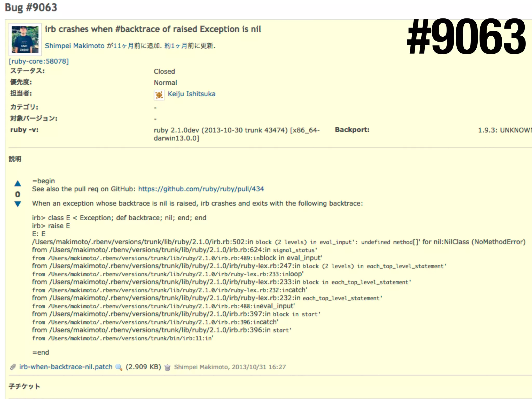Image resolution: width=532 pixels, height=399 pixels.
Task: Download the irb-when-backtrace-nil.patch file
Action: coord(66,367)
